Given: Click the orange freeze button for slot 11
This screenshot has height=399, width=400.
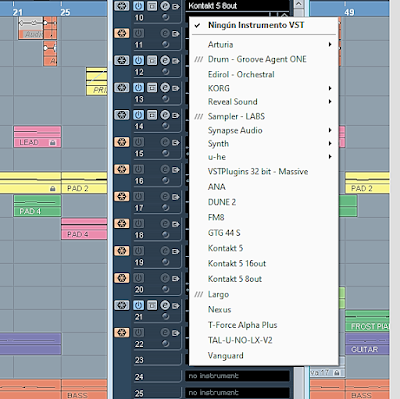Looking at the screenshot, I should point(122,33).
